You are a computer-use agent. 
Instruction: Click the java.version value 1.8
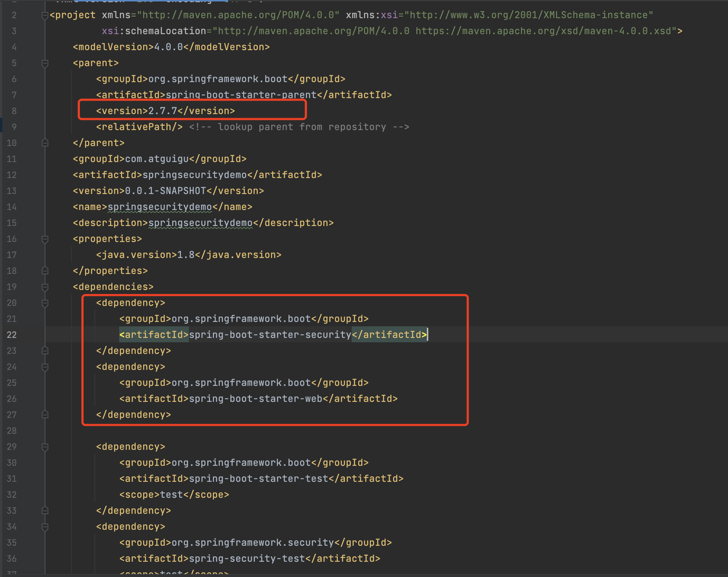pyautogui.click(x=186, y=255)
